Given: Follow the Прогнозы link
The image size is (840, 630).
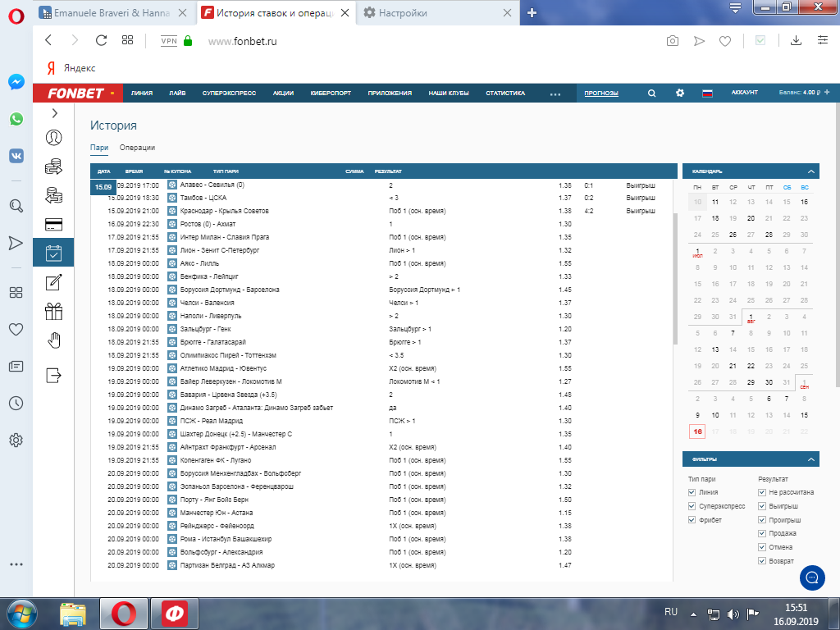Looking at the screenshot, I should tap(600, 94).
